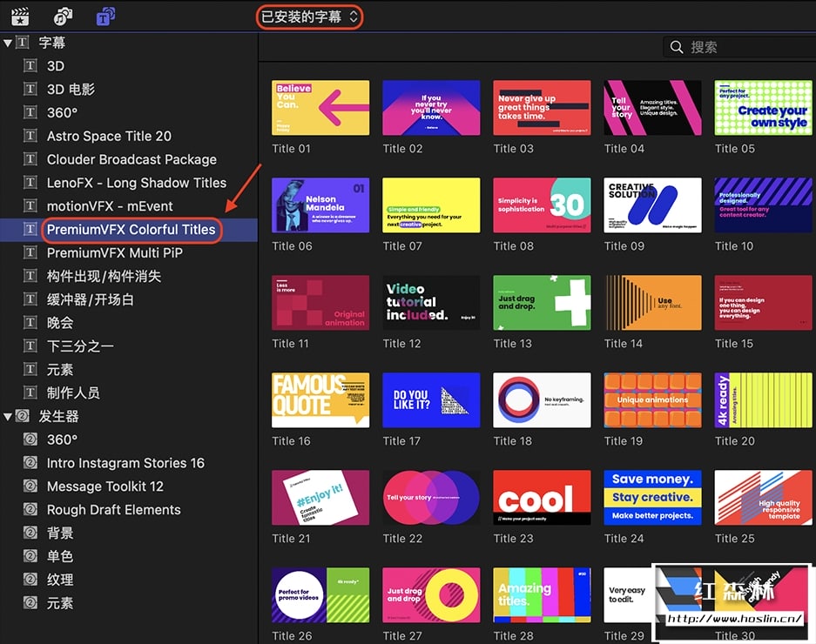Select the Title 01 thumbnail

[320, 108]
